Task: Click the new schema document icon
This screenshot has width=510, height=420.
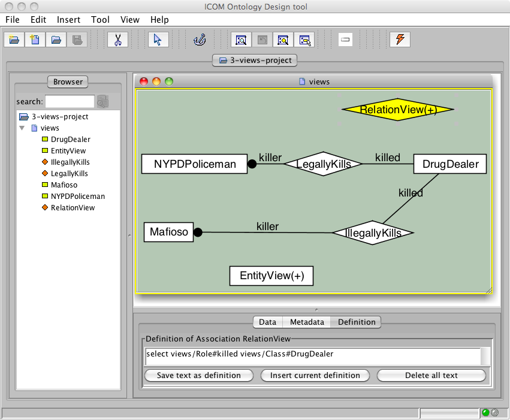Action: 35,40
